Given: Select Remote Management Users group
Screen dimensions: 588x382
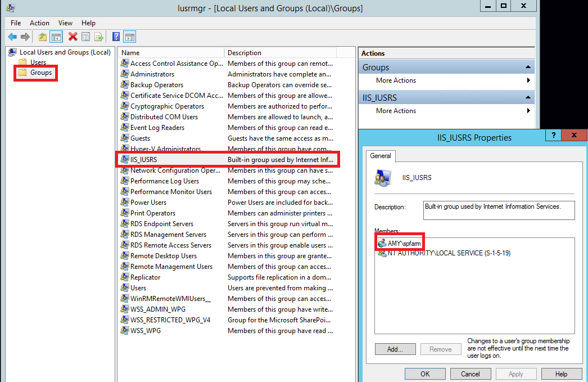Looking at the screenshot, I should click(228, 267).
